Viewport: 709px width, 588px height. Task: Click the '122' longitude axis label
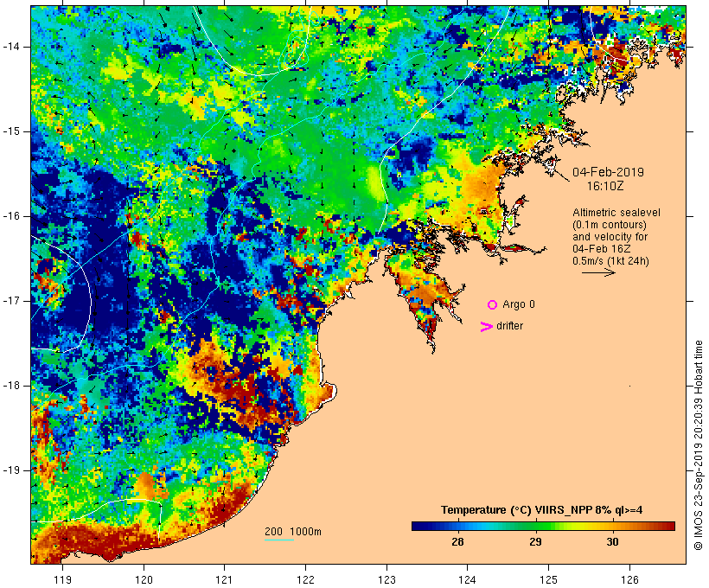point(306,579)
